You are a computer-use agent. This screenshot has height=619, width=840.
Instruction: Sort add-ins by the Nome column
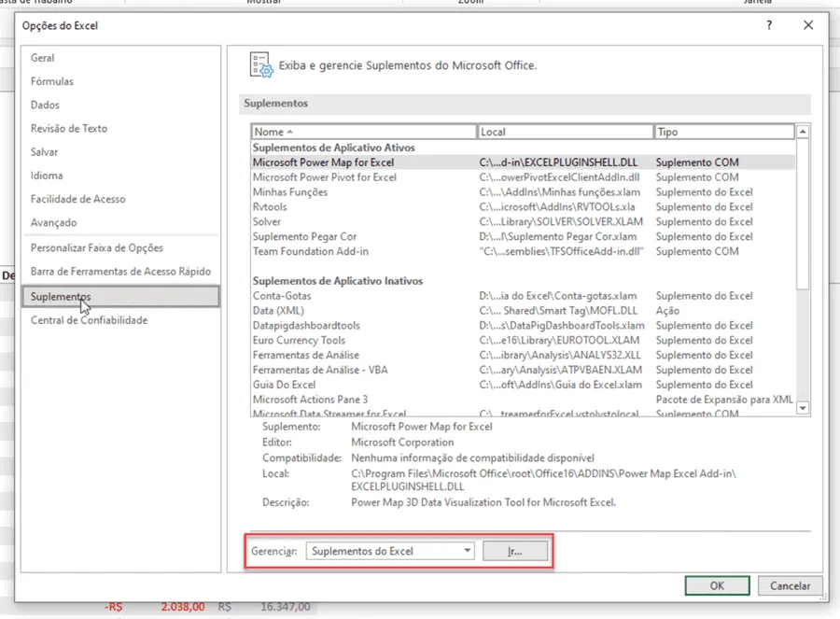point(364,132)
